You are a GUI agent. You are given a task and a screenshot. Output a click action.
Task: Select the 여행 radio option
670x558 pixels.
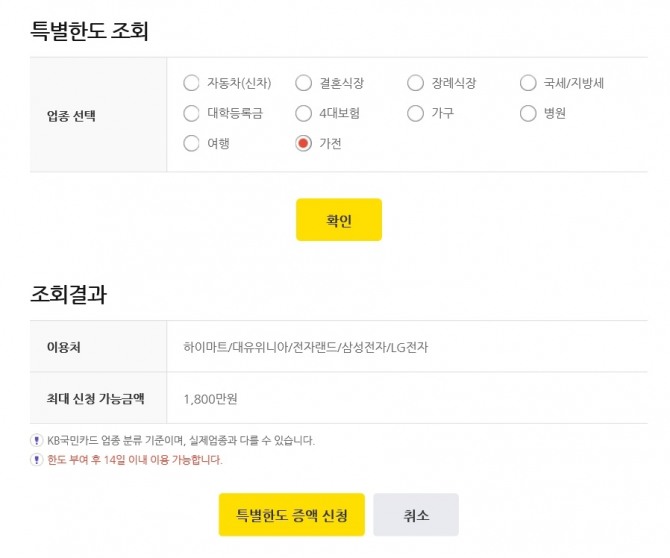192,143
